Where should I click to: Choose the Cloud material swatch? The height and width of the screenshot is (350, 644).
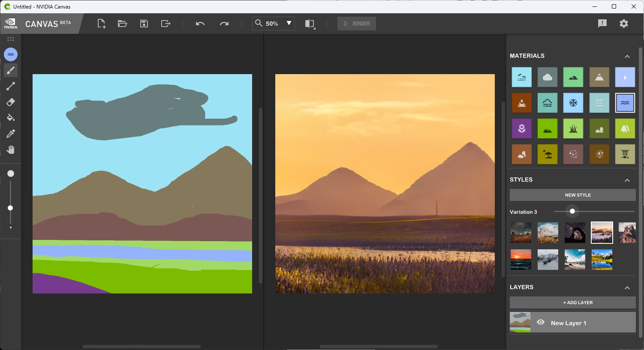pos(547,77)
